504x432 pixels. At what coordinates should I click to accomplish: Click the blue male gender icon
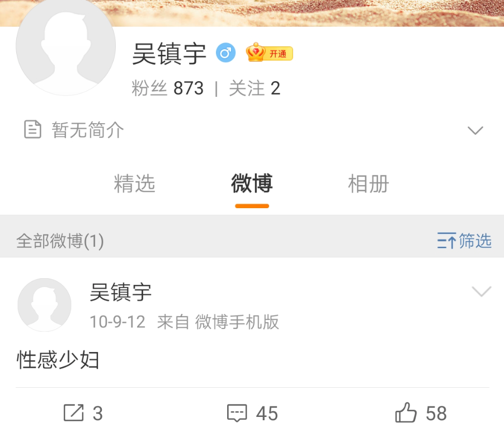point(225,53)
